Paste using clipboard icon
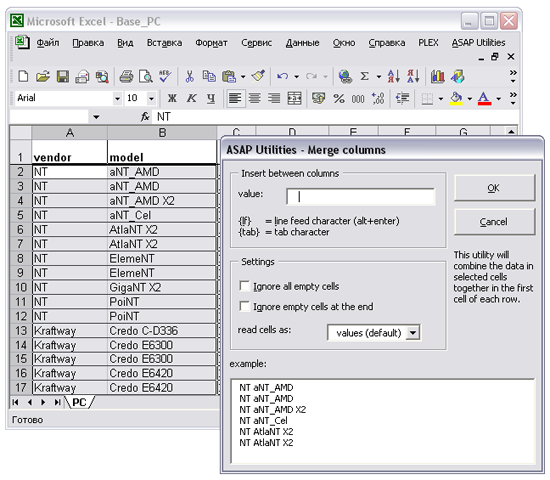 pos(229,76)
